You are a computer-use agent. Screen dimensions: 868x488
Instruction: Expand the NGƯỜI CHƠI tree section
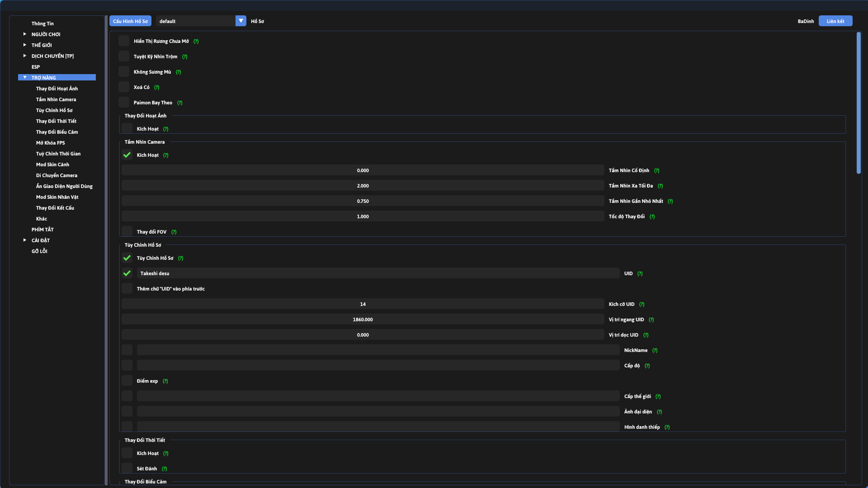pyautogui.click(x=25, y=34)
